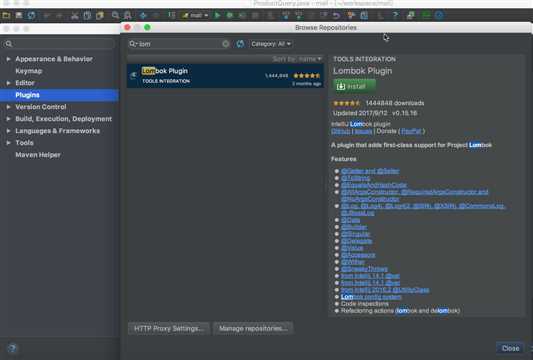Click the Copy toolbar icon

(87, 15)
